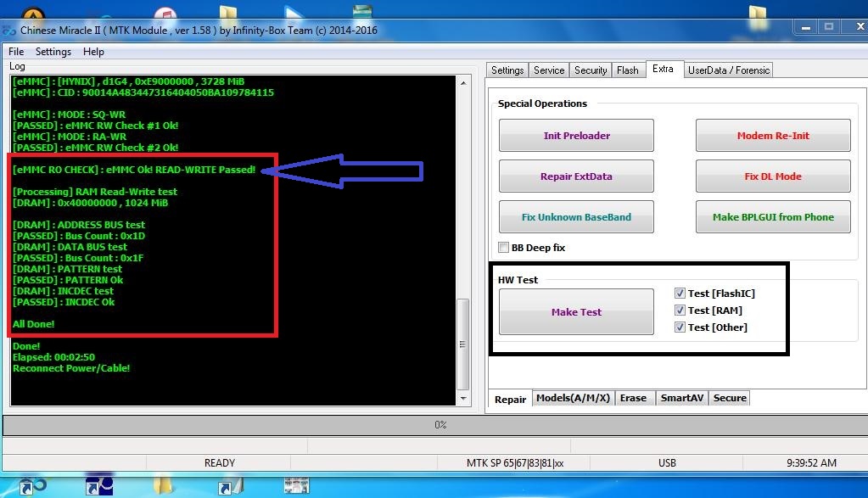The width and height of the screenshot is (868, 498).
Task: Click 'Reconnect Power/Cable!' log line
Action: tap(71, 368)
